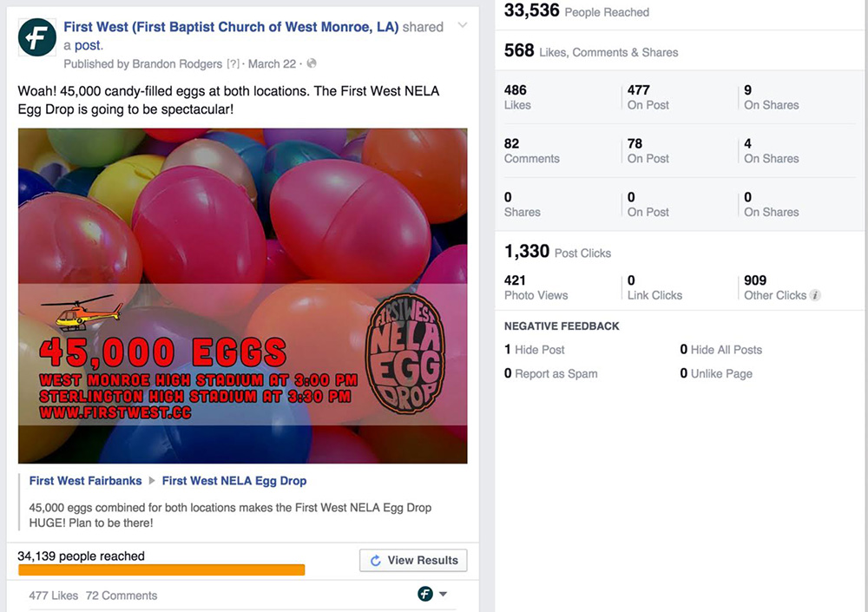This screenshot has width=868, height=612.
Task: Click the Other Clicks info icon
Action: (x=815, y=295)
